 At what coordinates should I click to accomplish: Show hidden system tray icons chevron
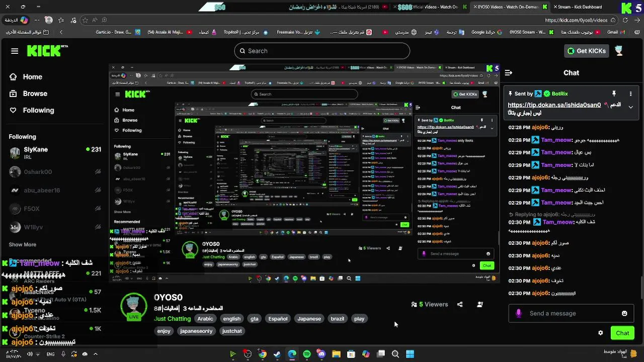[x=95, y=354]
